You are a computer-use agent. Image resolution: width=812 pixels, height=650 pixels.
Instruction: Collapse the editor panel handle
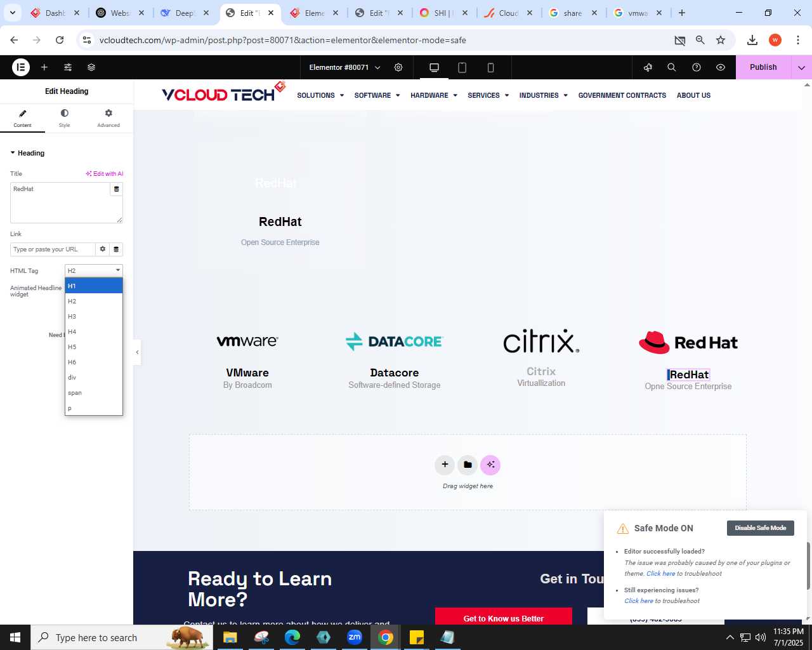(x=137, y=352)
